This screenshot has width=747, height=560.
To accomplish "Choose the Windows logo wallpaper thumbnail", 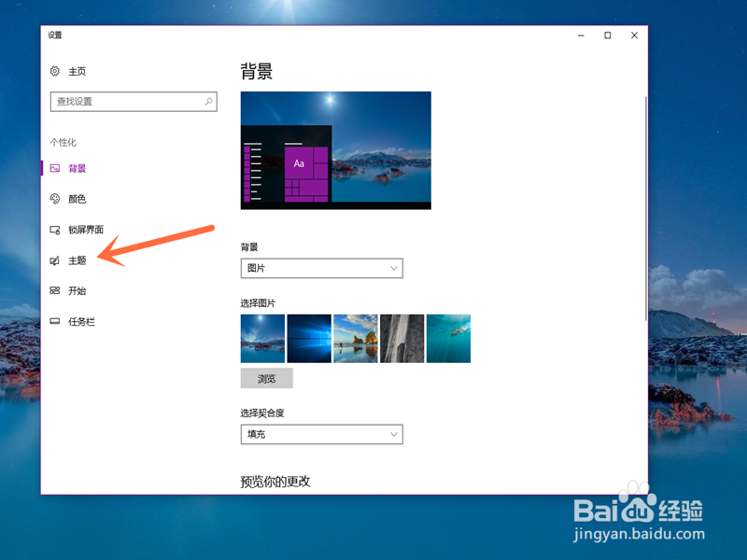I will click(x=309, y=339).
